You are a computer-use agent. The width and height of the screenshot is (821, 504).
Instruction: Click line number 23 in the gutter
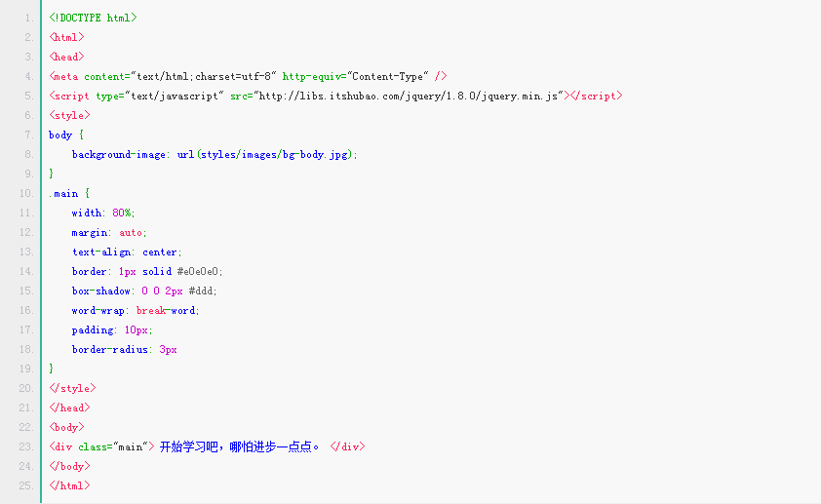click(26, 446)
